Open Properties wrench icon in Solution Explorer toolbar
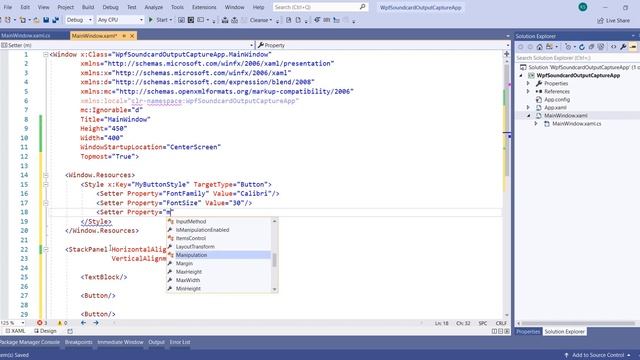Viewport: 640px width, 360px height. pos(623,47)
